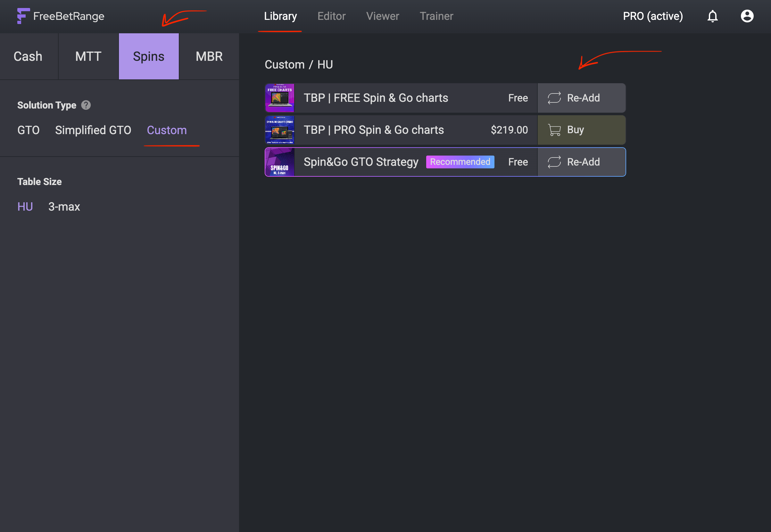Screen dimensions: 771x532
Task: Buy the TBP PRO Spin & Go charts
Action: (581, 130)
